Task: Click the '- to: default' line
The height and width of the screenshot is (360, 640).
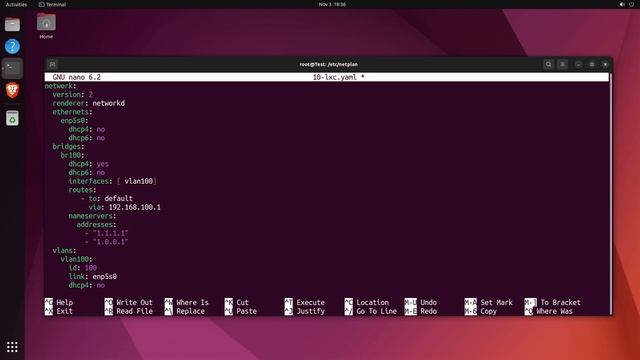Action: coord(107,198)
